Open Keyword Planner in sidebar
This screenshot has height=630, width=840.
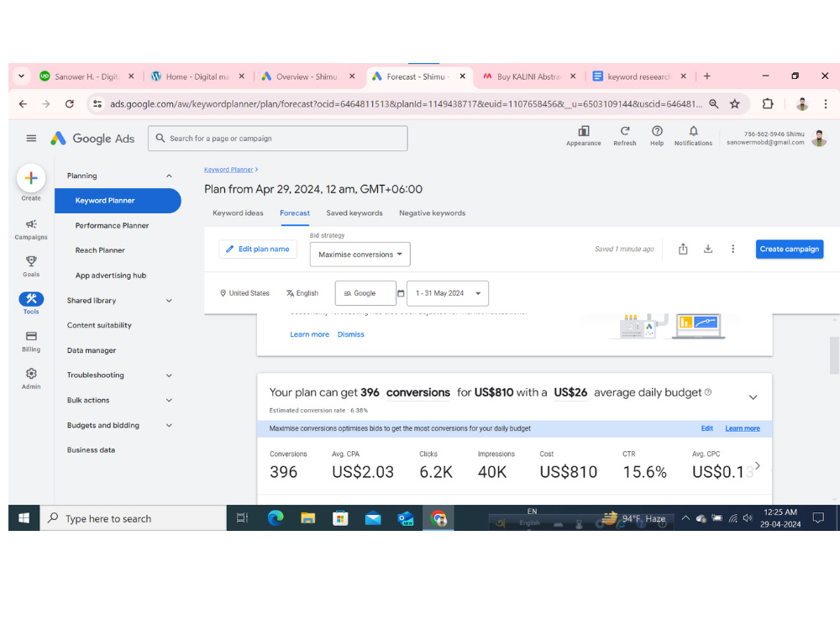118,201
